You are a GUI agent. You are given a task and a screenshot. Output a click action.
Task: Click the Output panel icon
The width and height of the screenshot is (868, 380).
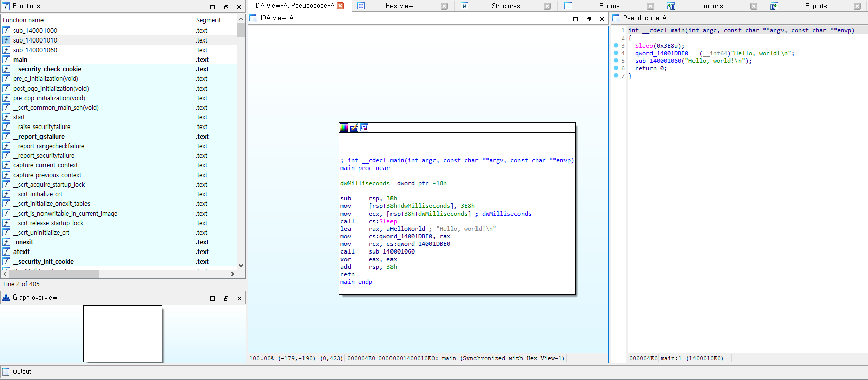(6, 372)
